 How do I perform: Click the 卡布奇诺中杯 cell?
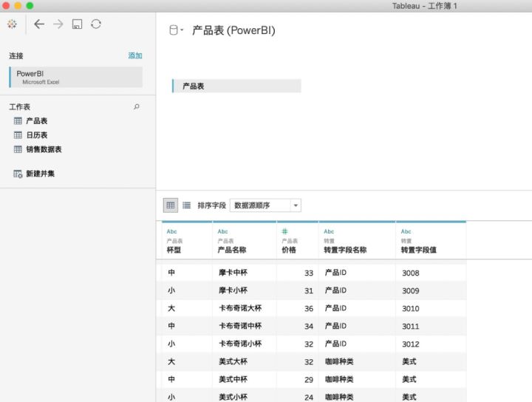(x=245, y=326)
